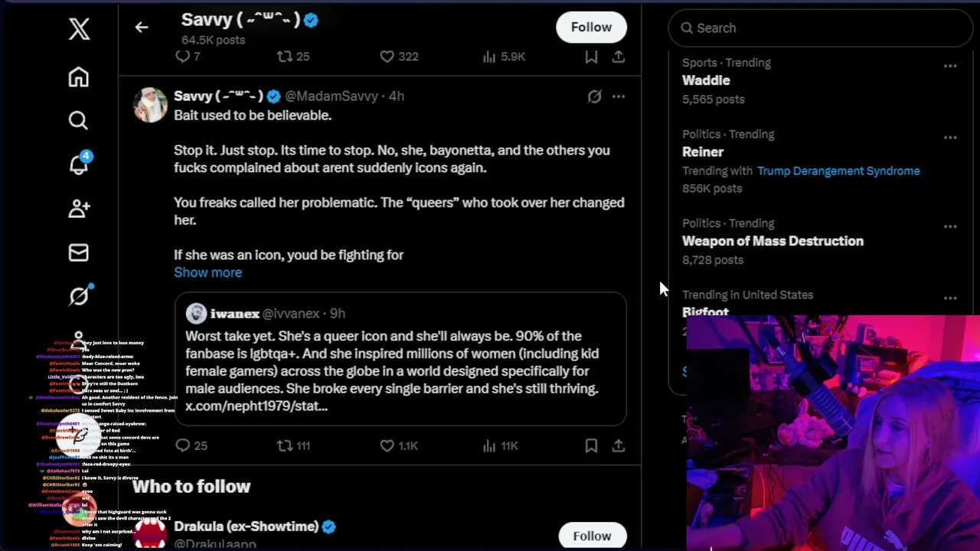This screenshot has width=980, height=551.
Task: Open Notifications bell icon
Action: click(x=79, y=164)
